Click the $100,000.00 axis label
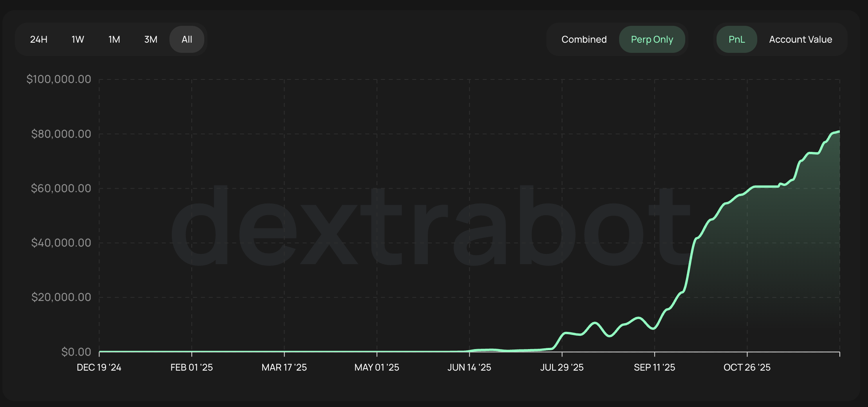 click(59, 79)
